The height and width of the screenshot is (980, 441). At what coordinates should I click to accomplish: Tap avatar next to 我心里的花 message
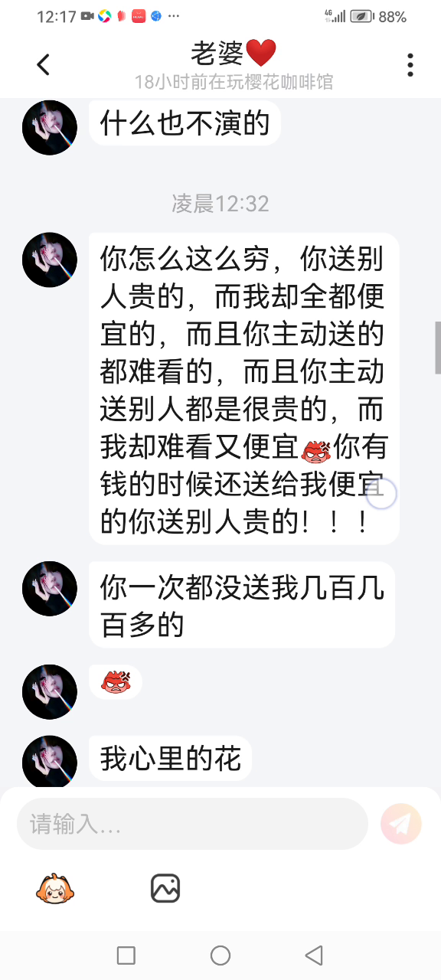point(50,763)
